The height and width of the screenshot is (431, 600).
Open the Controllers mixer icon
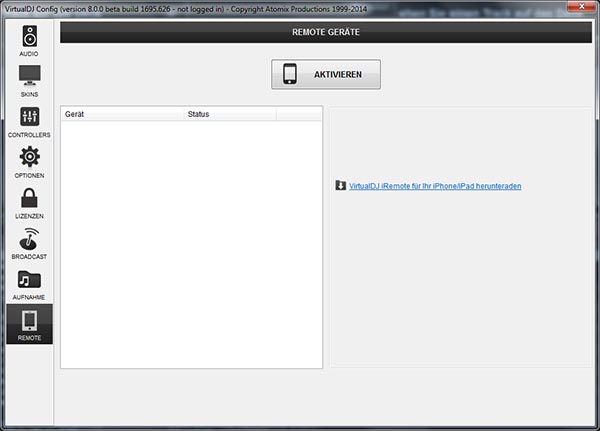tap(29, 116)
